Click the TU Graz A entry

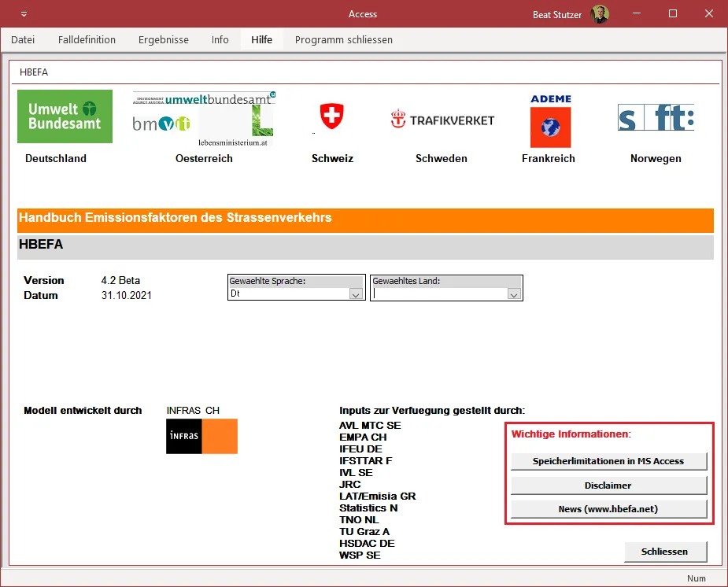pos(364,532)
